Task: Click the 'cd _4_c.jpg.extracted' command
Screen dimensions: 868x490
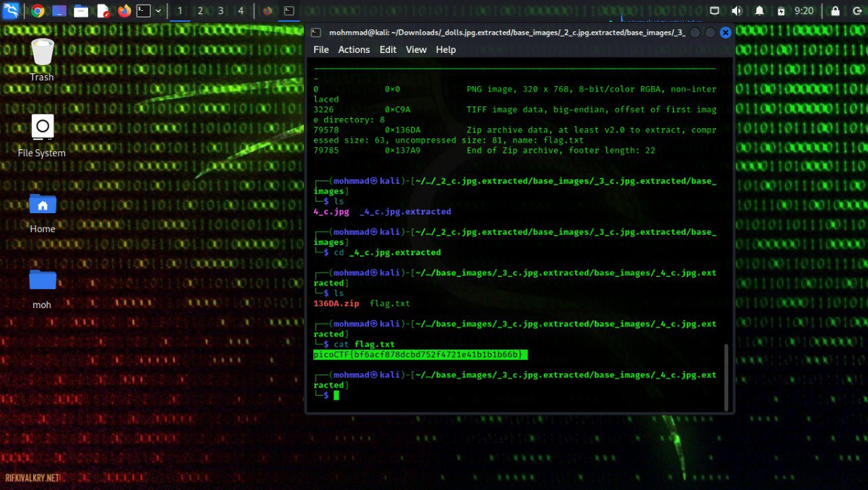Action: [x=387, y=252]
